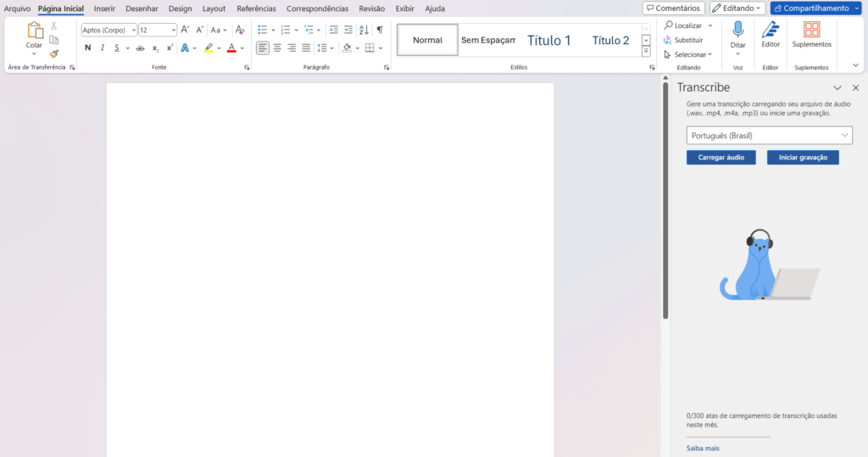Apply text effects A icon

pos(185,48)
